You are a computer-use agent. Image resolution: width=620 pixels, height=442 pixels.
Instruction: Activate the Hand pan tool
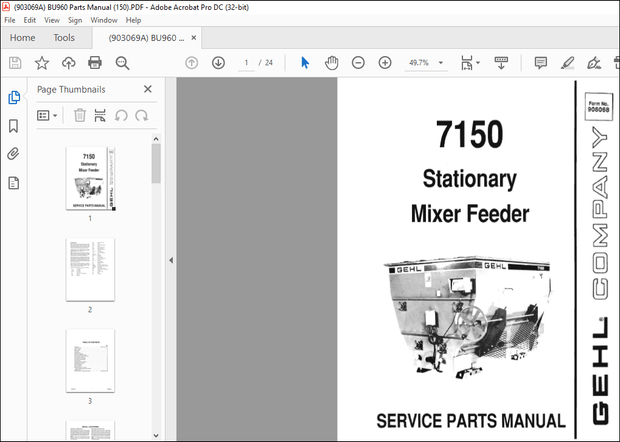click(331, 62)
